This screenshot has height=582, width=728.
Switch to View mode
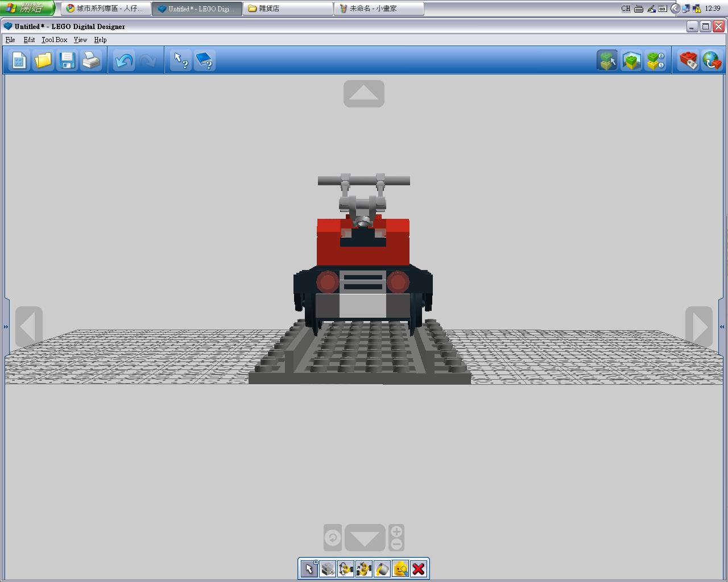tap(631, 60)
